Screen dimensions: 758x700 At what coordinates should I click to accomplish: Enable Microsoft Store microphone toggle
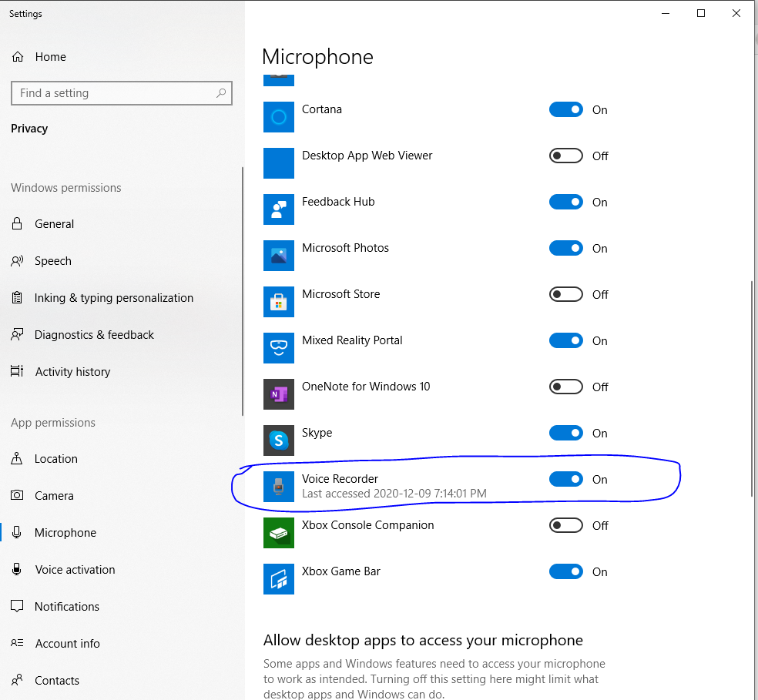(566, 294)
